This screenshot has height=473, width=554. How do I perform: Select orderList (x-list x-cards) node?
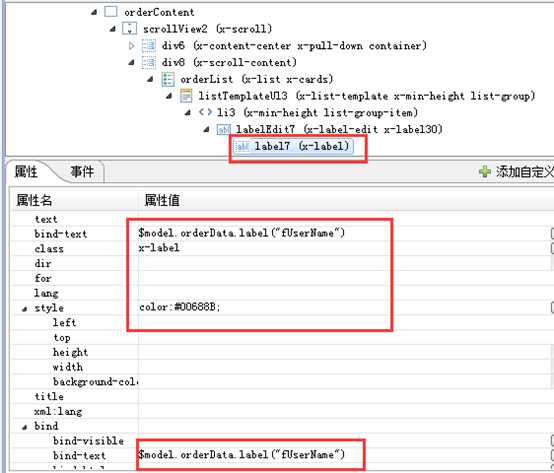(x=257, y=79)
